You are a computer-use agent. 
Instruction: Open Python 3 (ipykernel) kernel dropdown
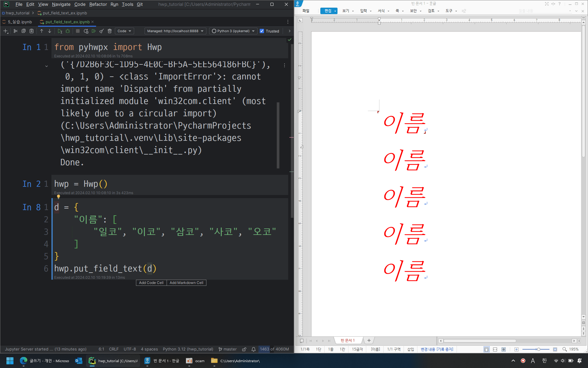tap(233, 31)
